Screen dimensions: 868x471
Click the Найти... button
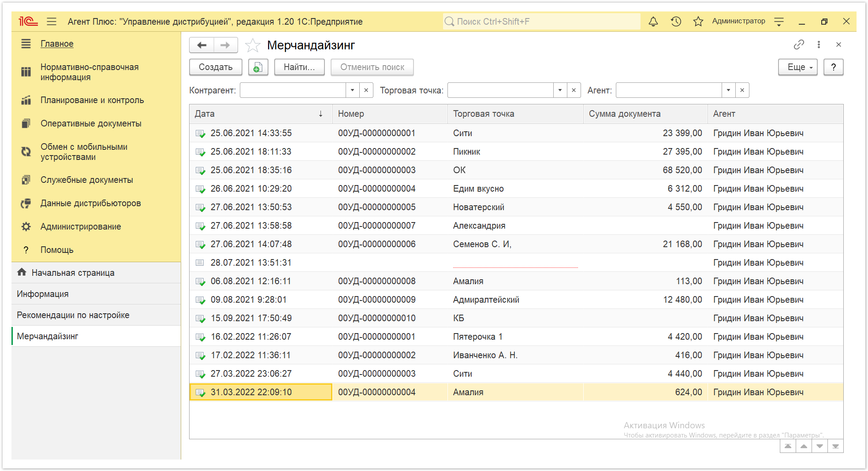click(x=299, y=67)
